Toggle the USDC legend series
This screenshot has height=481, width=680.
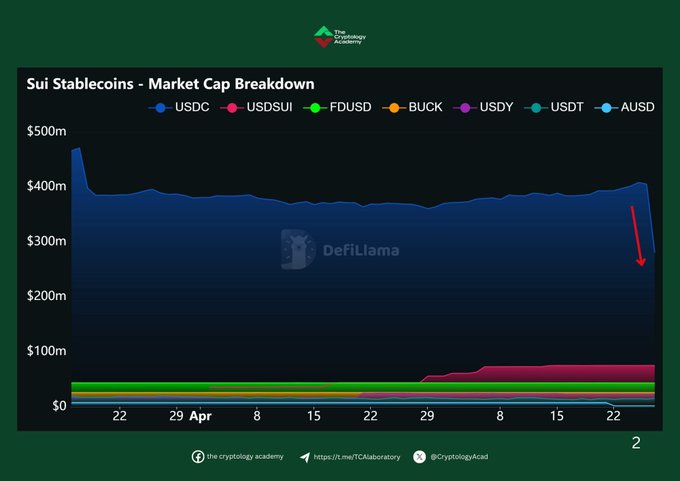point(179,107)
